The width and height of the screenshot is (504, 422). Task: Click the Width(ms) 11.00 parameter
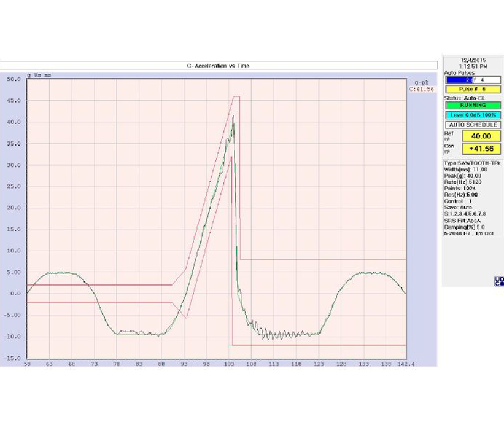(465, 170)
